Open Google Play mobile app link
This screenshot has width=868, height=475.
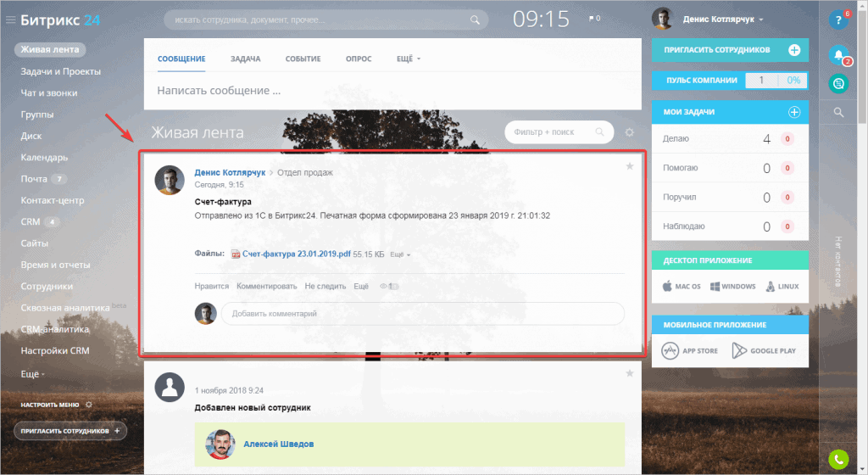coord(764,350)
